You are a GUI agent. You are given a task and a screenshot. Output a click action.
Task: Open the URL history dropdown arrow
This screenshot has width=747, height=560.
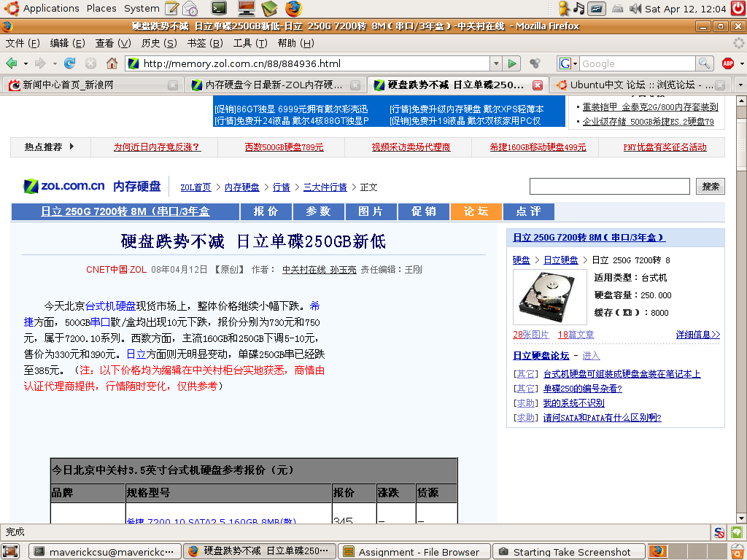point(496,63)
